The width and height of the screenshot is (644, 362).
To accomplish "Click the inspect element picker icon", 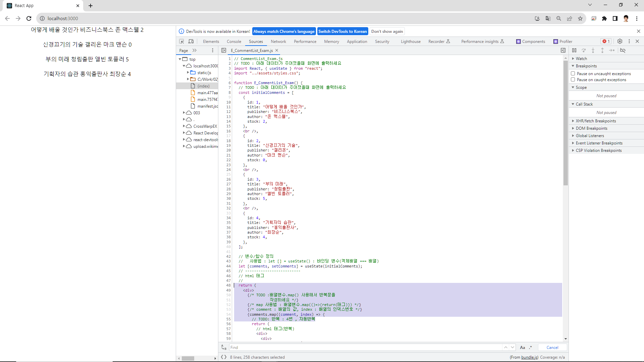I will [181, 41].
